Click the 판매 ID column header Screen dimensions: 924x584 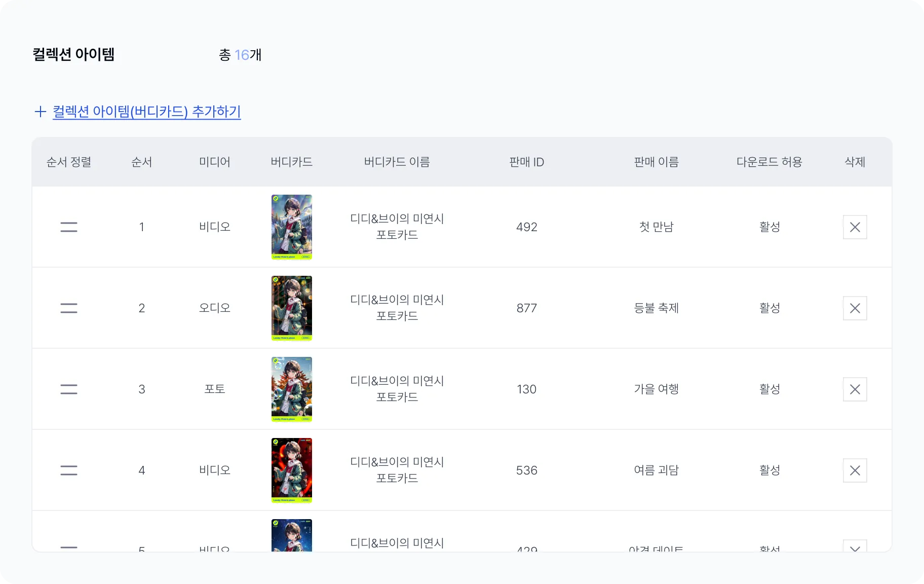tap(527, 162)
